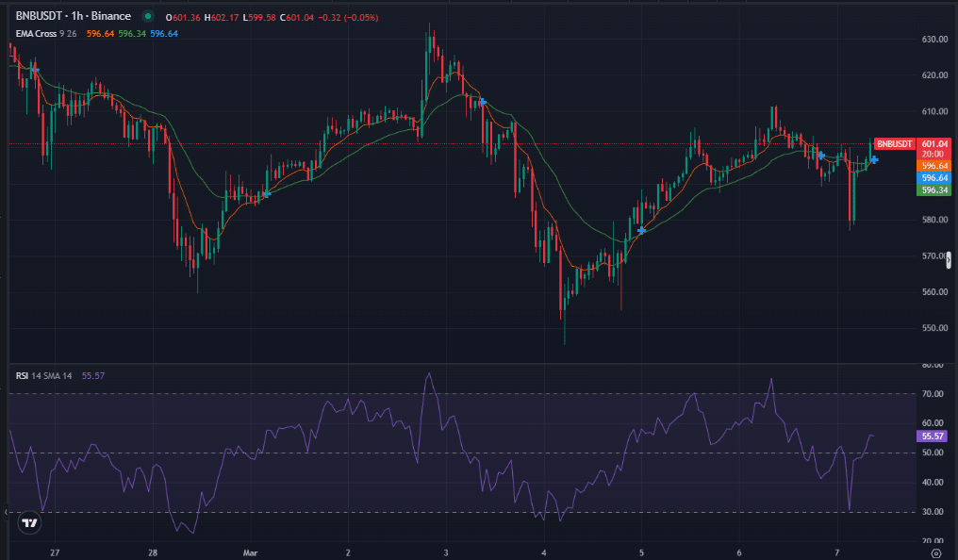The height and width of the screenshot is (560, 958).
Task: Expand the collapsed left side panel handle
Action: click(x=6, y=512)
